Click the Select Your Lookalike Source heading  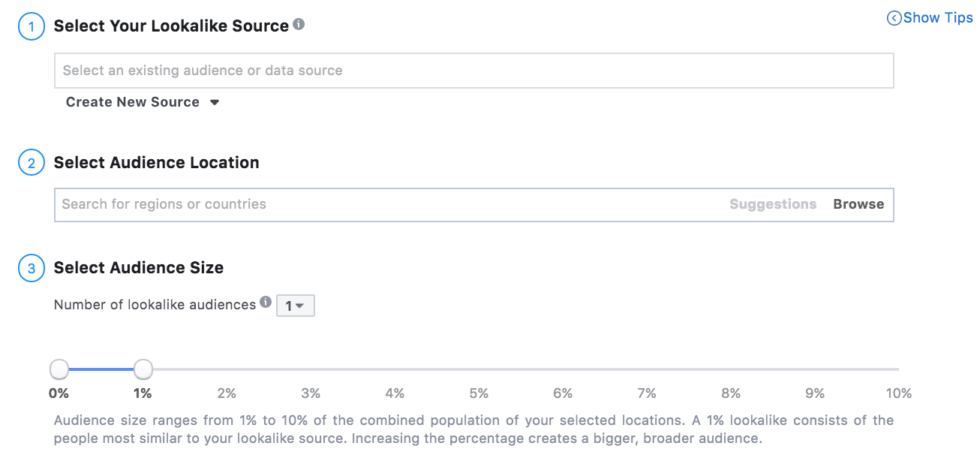(x=171, y=26)
